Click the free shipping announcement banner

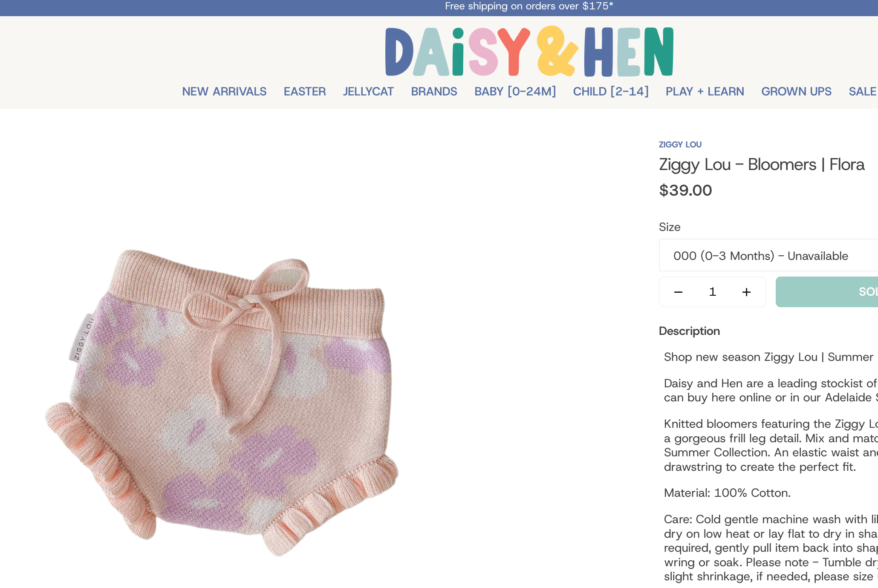click(x=529, y=6)
